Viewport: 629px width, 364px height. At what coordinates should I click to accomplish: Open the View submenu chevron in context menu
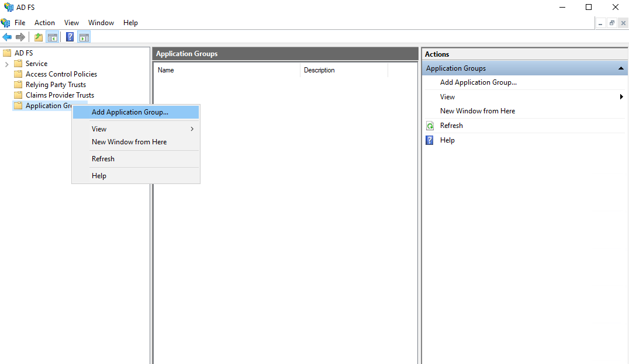(x=192, y=129)
